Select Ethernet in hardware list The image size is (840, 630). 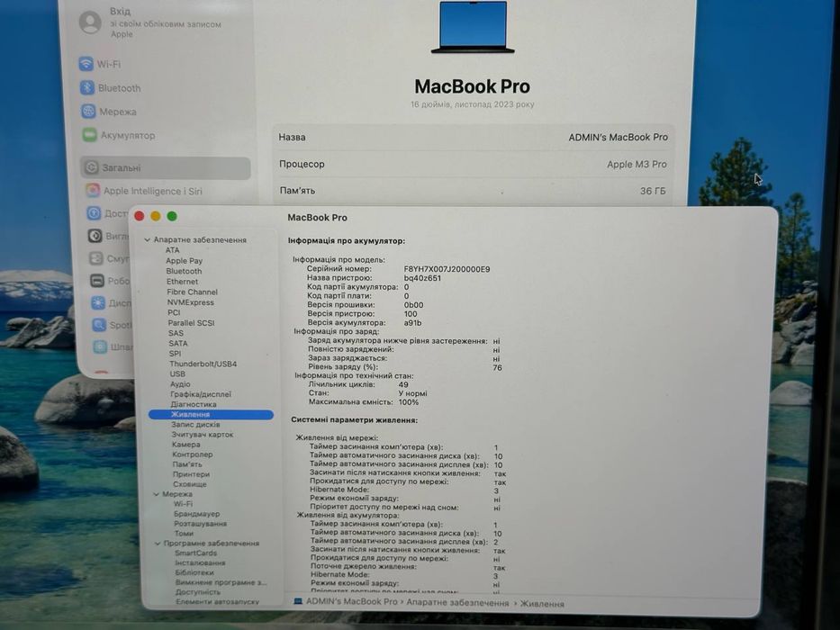(x=182, y=281)
